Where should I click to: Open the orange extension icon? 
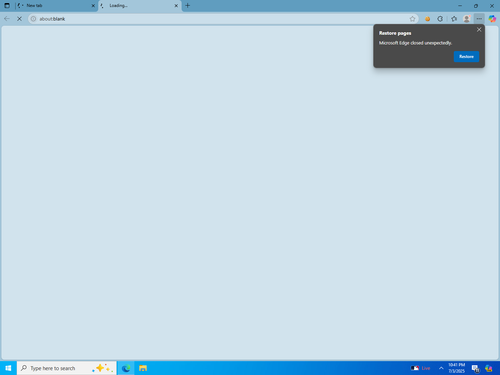coord(427,19)
